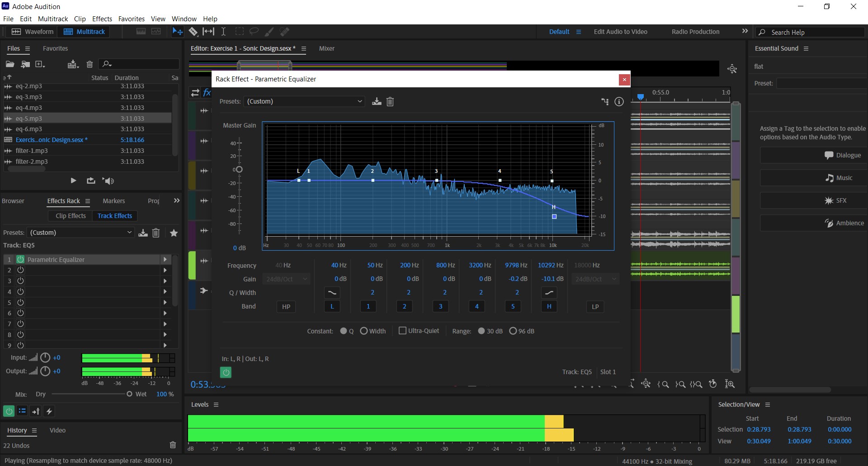Viewport: 868px width, 466px height.
Task: Open the Essential Sound Preset dropdown
Action: coord(821,83)
